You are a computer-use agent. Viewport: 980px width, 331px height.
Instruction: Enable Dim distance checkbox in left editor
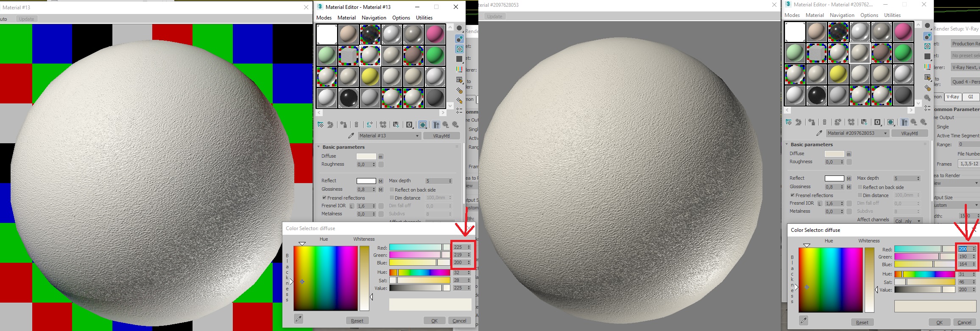tap(392, 198)
